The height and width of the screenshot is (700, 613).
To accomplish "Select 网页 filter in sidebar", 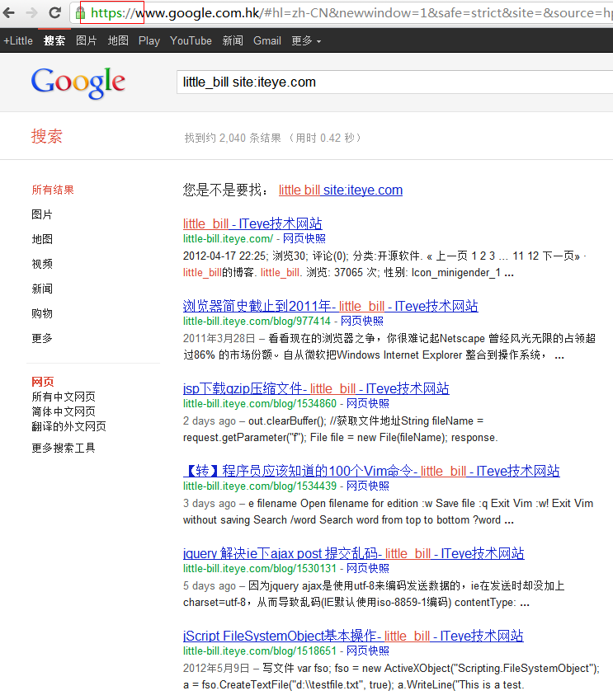I will pyautogui.click(x=42, y=382).
